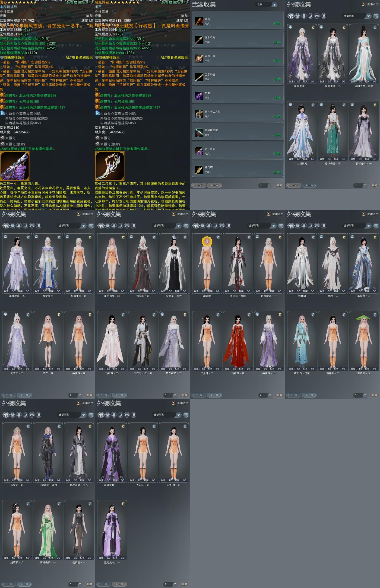Click the jar icon on the 濯紫鸢·三 outfit card
The height and width of the screenshot is (588, 380).
352,237
